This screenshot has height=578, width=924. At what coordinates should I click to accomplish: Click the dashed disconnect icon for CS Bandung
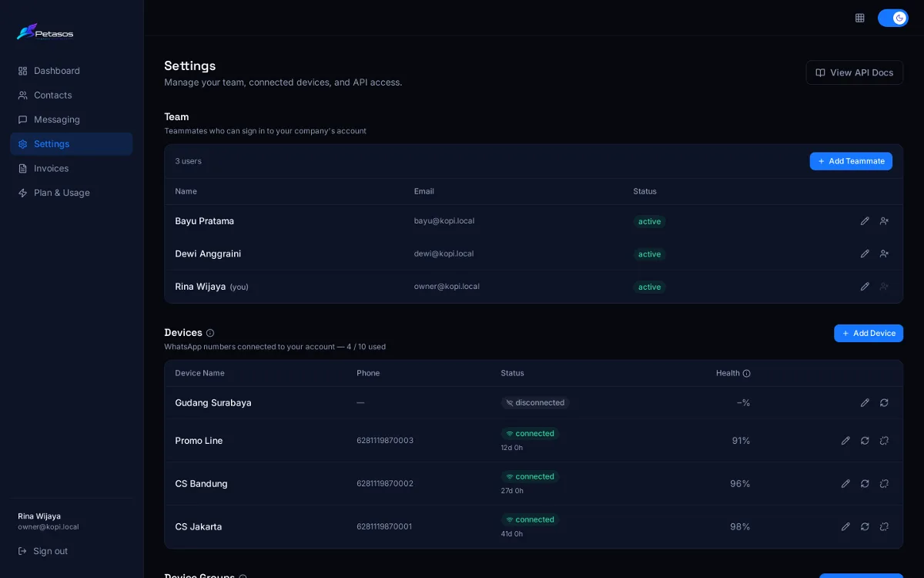click(884, 484)
